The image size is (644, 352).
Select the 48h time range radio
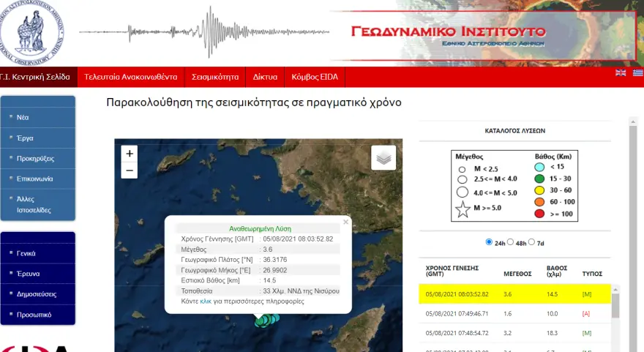click(x=511, y=242)
